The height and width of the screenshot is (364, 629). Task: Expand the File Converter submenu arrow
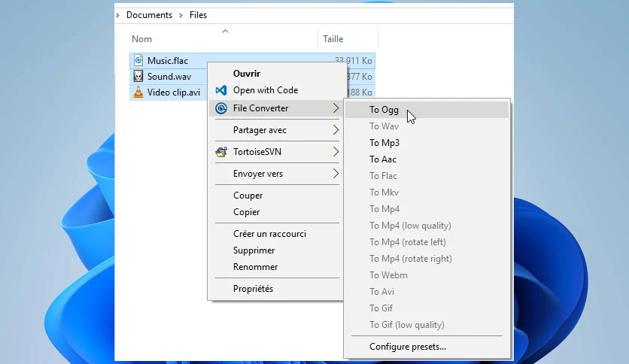coord(336,108)
